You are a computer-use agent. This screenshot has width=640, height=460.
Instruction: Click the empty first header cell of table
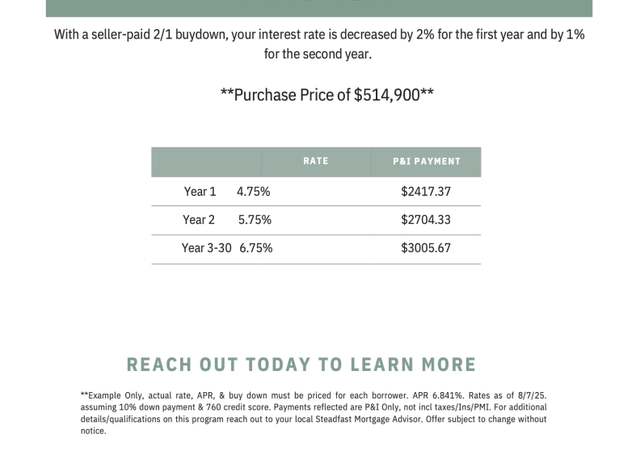pos(206,162)
